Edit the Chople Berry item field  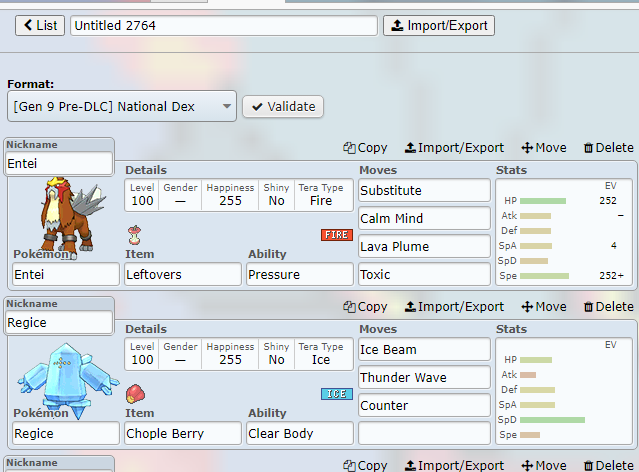(183, 433)
